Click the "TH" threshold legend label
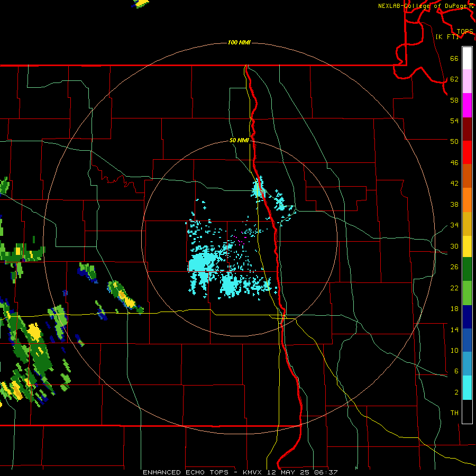This screenshot has width=476, height=476. [454, 413]
